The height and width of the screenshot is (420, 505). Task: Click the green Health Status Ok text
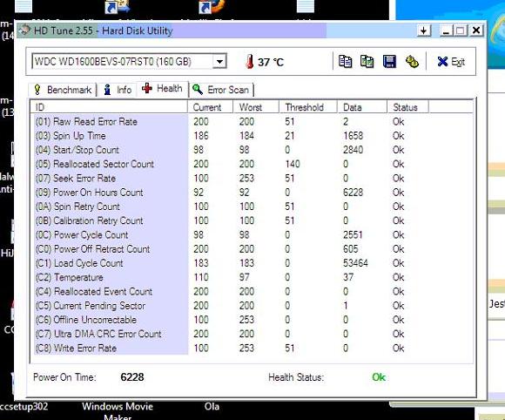[x=379, y=377]
